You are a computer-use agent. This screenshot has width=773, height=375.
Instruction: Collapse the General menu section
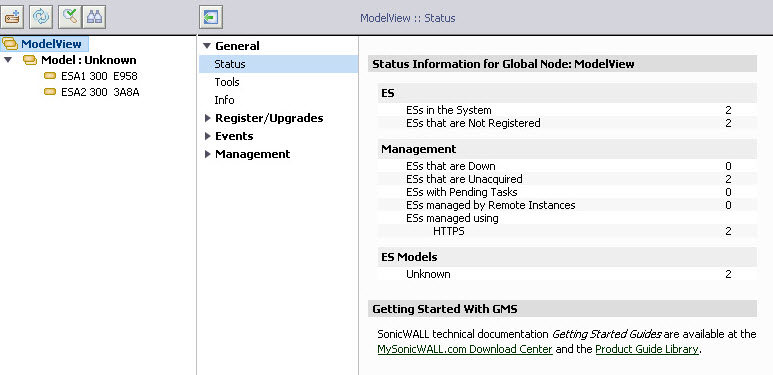[207, 46]
